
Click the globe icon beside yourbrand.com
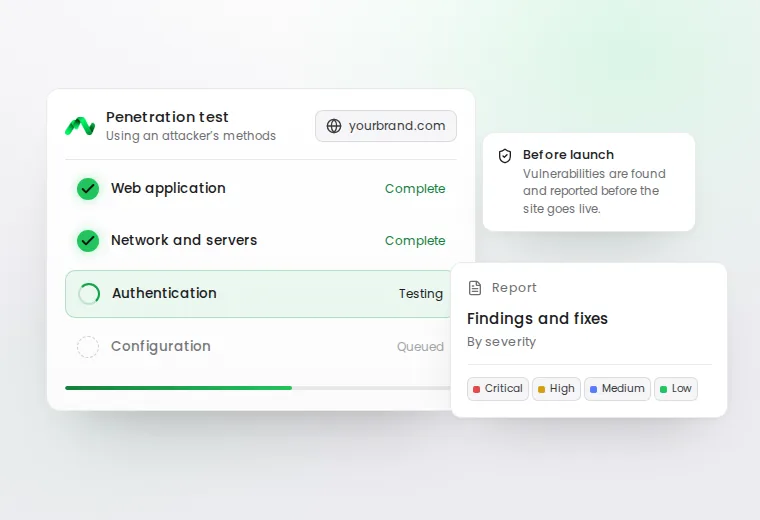(334, 126)
